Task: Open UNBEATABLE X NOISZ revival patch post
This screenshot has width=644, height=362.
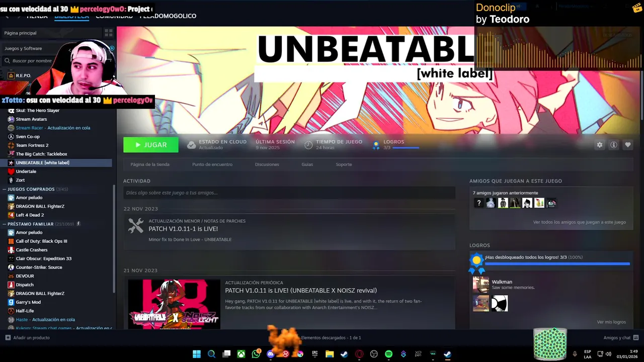Action: click(301, 291)
